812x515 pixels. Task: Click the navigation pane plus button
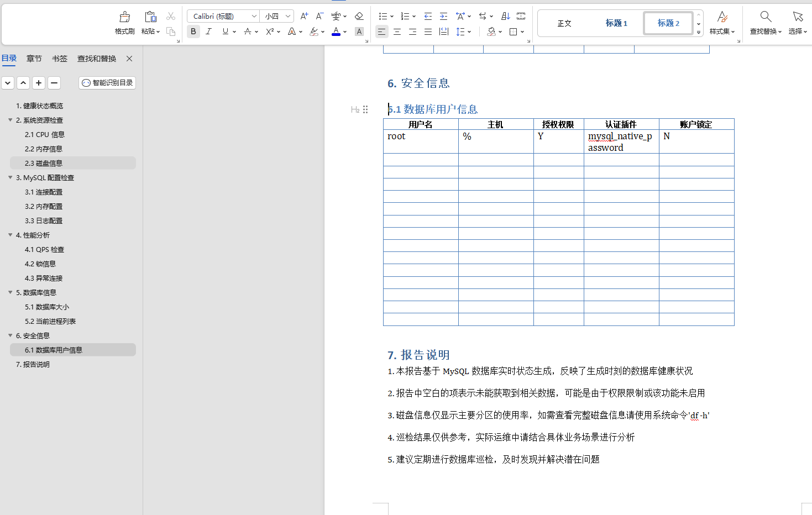pyautogui.click(x=39, y=83)
